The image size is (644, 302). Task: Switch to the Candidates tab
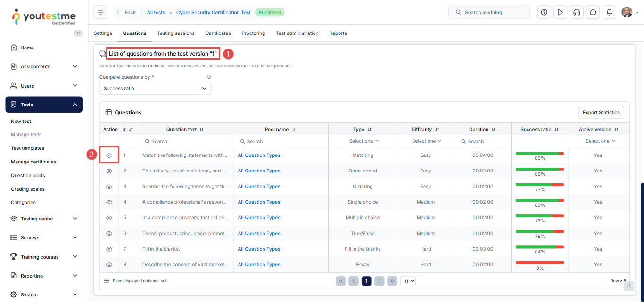[x=218, y=33]
